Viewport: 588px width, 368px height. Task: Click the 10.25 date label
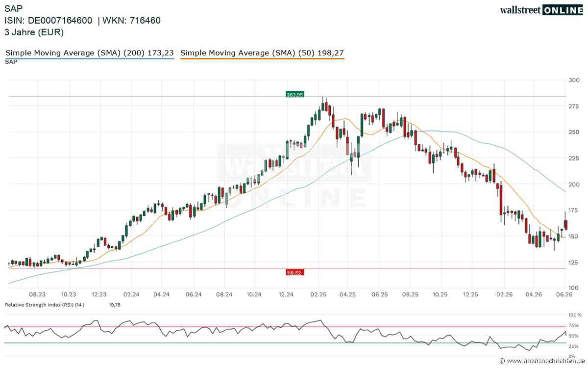point(441,294)
